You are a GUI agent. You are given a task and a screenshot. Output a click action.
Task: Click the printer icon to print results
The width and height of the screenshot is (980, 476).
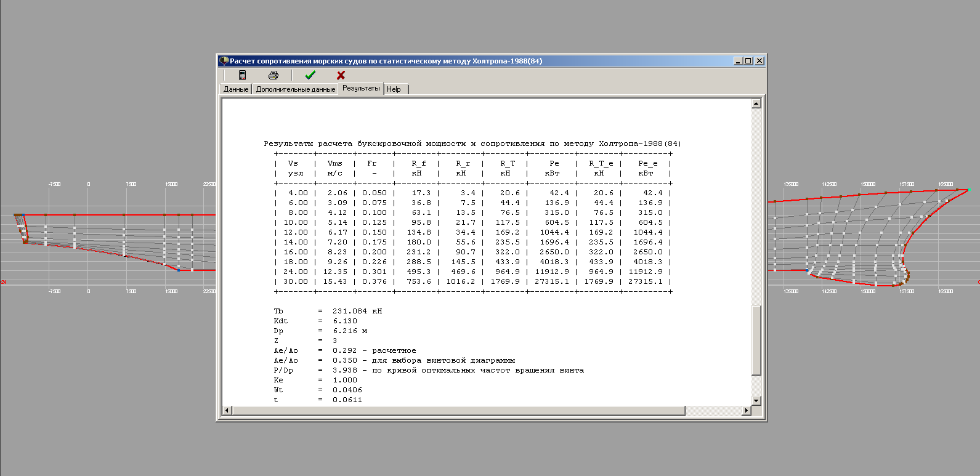(x=273, y=75)
